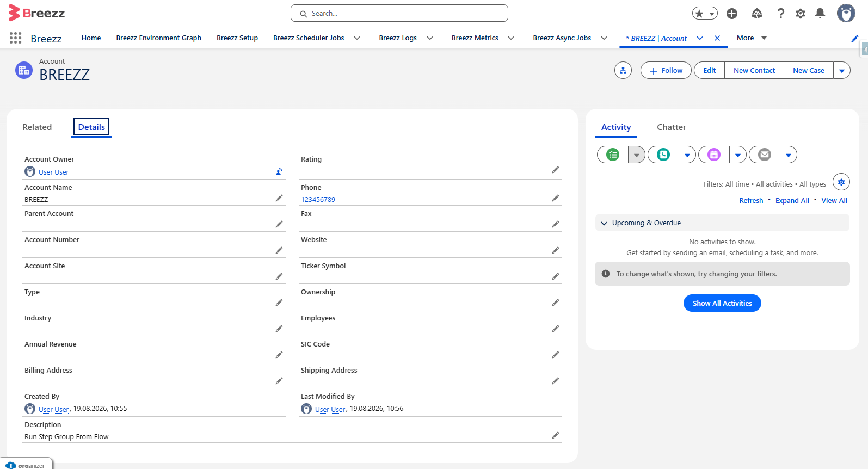The image size is (868, 469).
Task: Click the Edit button
Action: [710, 70]
